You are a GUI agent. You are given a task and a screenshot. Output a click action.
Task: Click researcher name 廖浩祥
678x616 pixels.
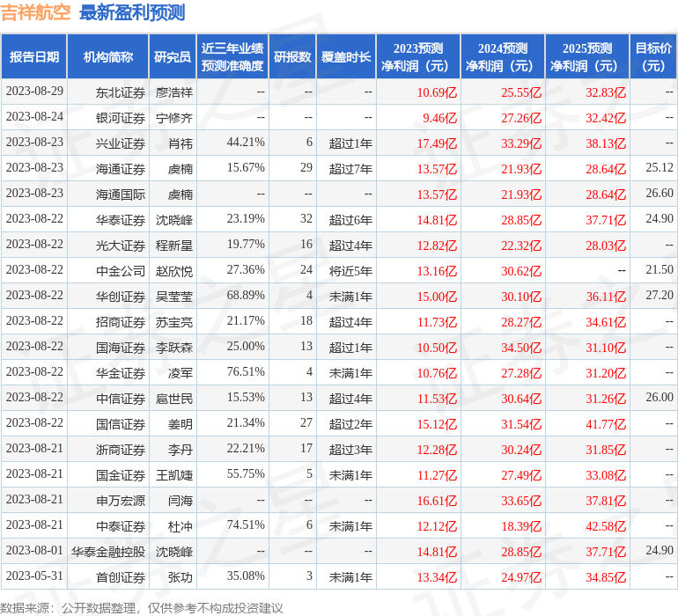pyautogui.click(x=173, y=92)
